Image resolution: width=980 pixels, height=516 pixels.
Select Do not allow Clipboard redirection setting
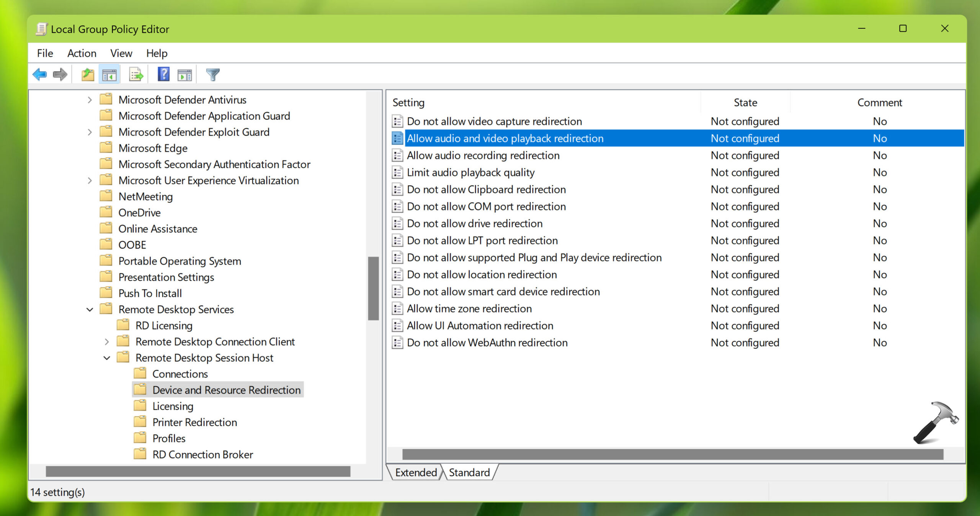click(x=486, y=189)
